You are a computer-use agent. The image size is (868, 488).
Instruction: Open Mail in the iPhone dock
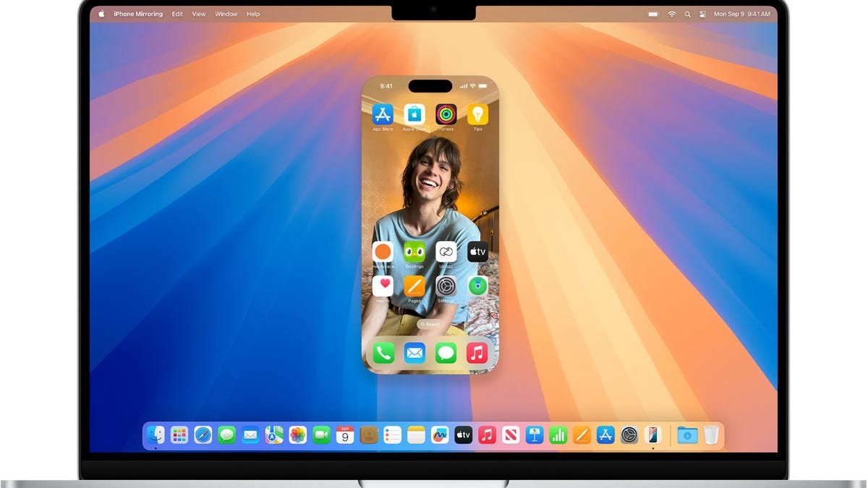click(414, 353)
